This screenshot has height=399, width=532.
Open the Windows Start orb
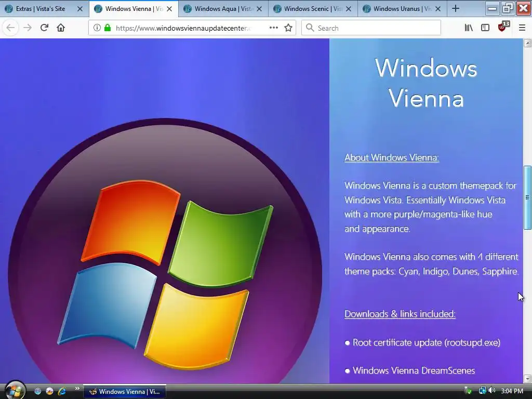pyautogui.click(x=15, y=391)
